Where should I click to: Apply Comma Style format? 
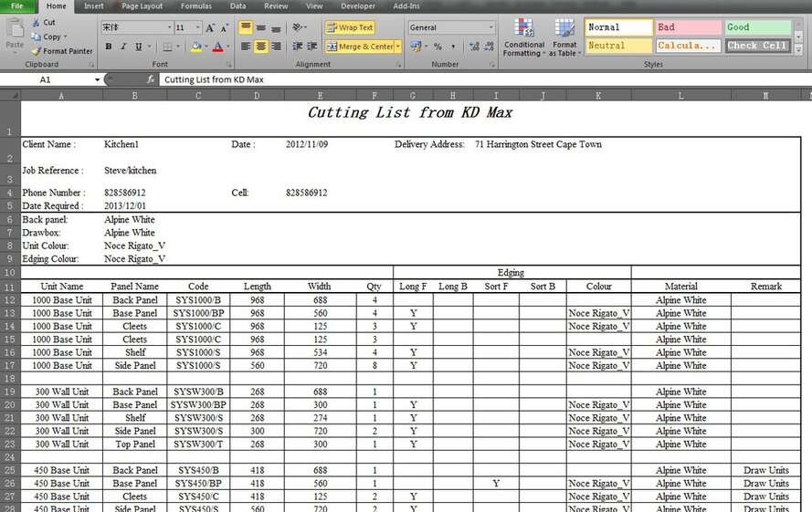coord(453,47)
